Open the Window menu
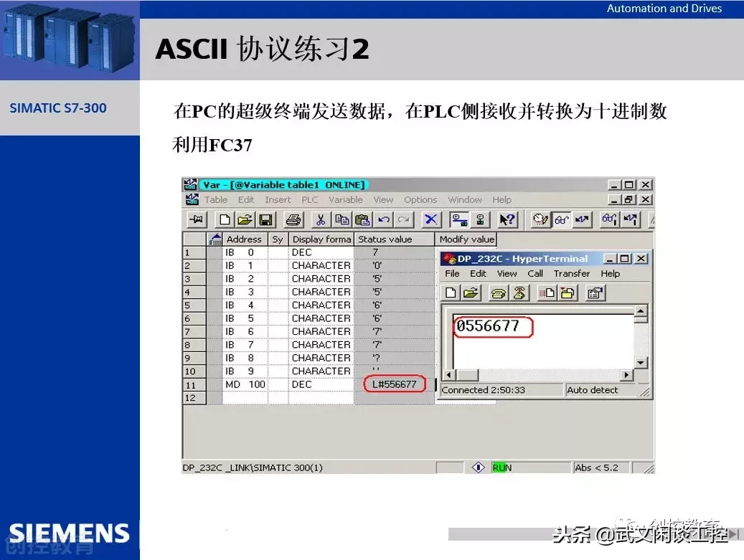 point(465,199)
